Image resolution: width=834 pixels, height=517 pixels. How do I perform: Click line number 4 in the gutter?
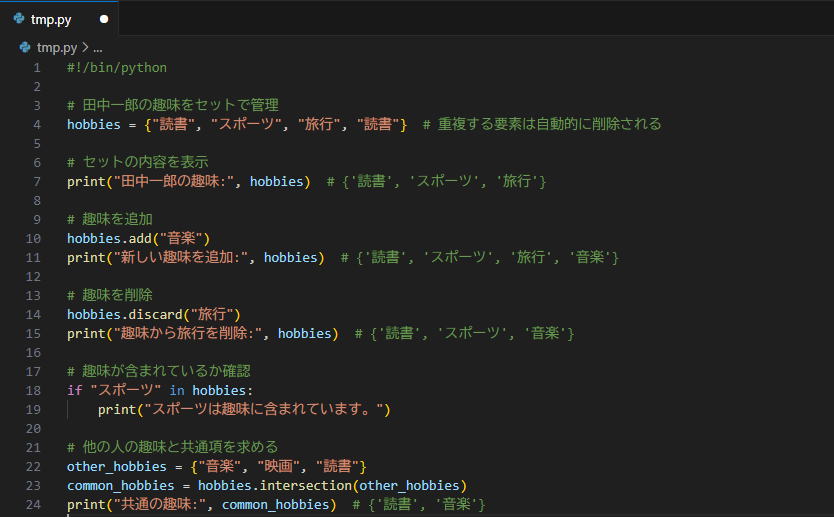pos(37,124)
